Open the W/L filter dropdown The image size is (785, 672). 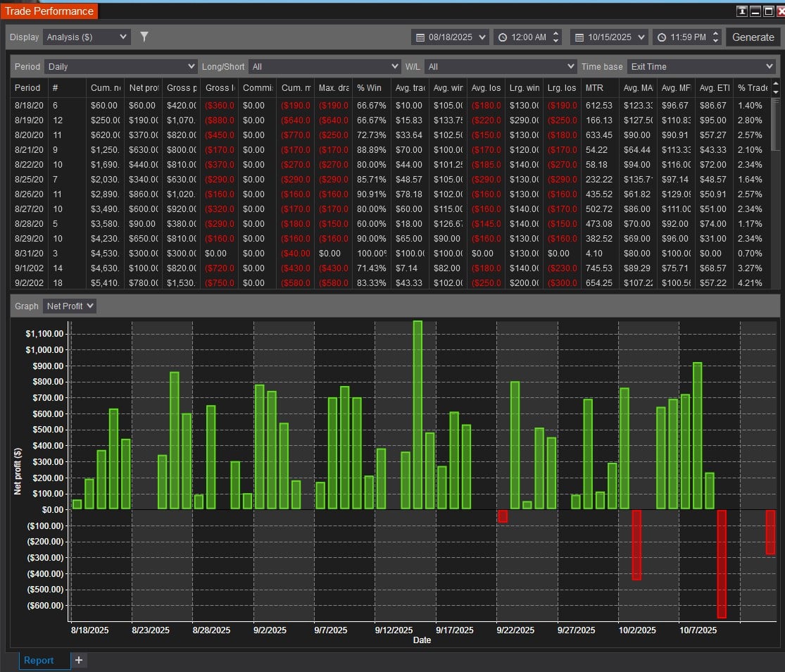point(501,66)
